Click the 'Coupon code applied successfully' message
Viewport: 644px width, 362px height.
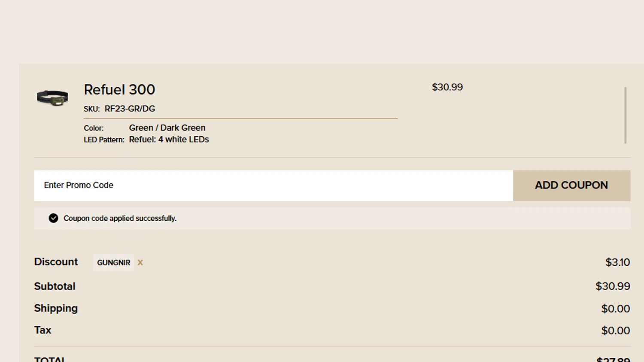(x=120, y=219)
